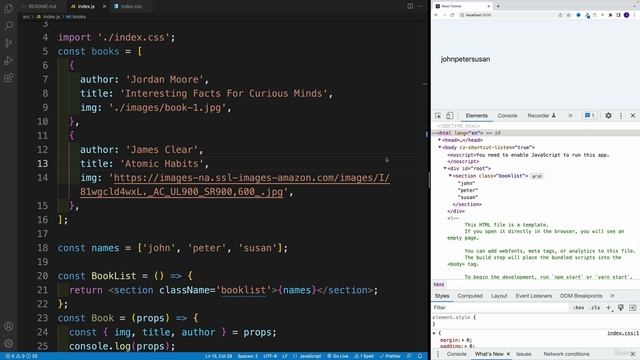The height and width of the screenshot is (360, 640).
Task: Click the feedback icon in status bar
Action: pyautogui.click(x=409, y=356)
